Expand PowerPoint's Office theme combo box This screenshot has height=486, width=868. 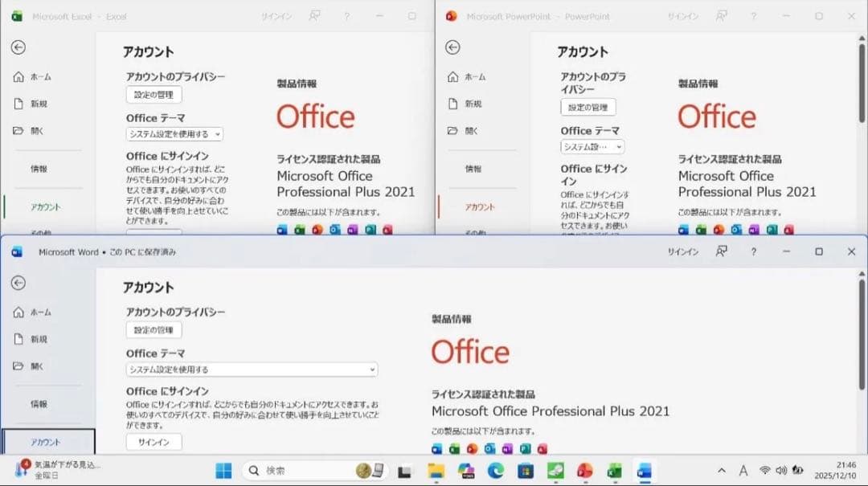(x=595, y=146)
